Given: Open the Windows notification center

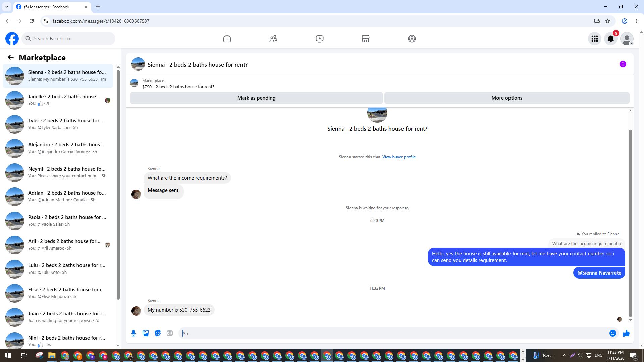Looking at the screenshot, I should click(x=634, y=355).
